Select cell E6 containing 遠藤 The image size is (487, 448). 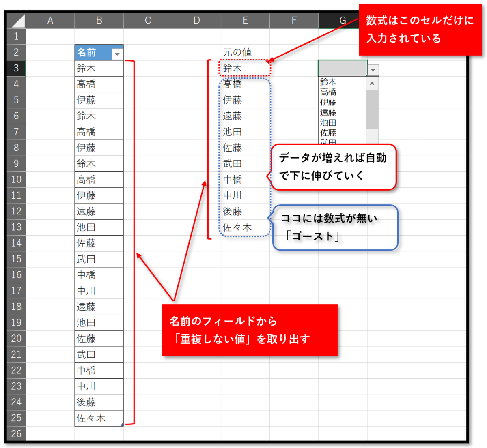(x=245, y=116)
